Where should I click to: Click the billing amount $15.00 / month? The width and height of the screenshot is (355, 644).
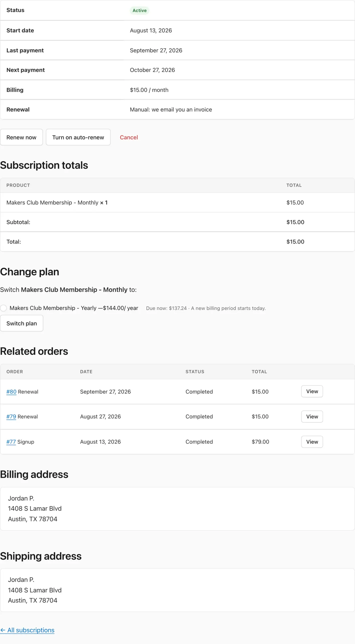pyautogui.click(x=149, y=90)
